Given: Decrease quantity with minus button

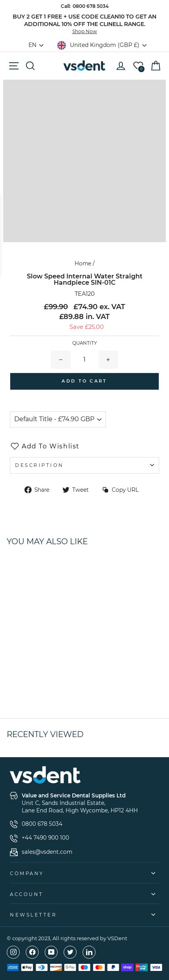Looking at the screenshot, I should (x=61, y=360).
